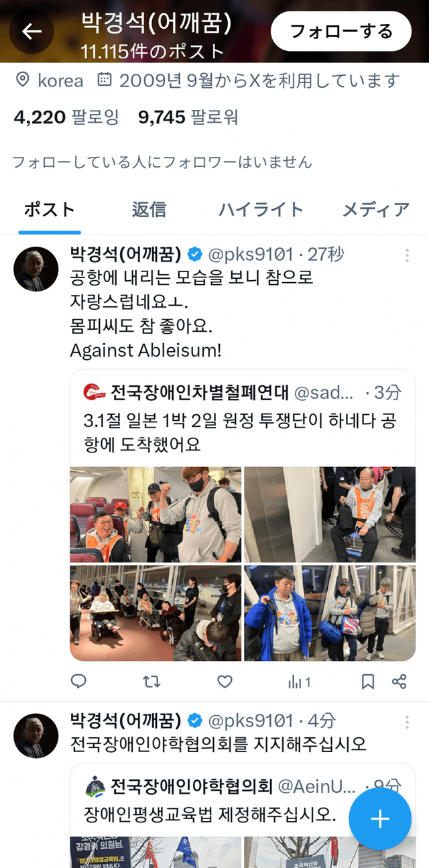Open the @pks9101 handle on first post

point(251,255)
